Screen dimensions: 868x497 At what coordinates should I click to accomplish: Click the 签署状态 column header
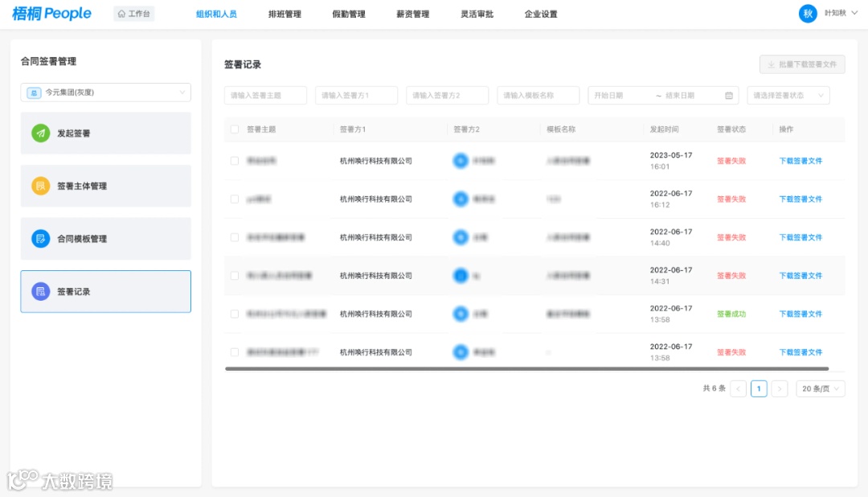pyautogui.click(x=731, y=129)
